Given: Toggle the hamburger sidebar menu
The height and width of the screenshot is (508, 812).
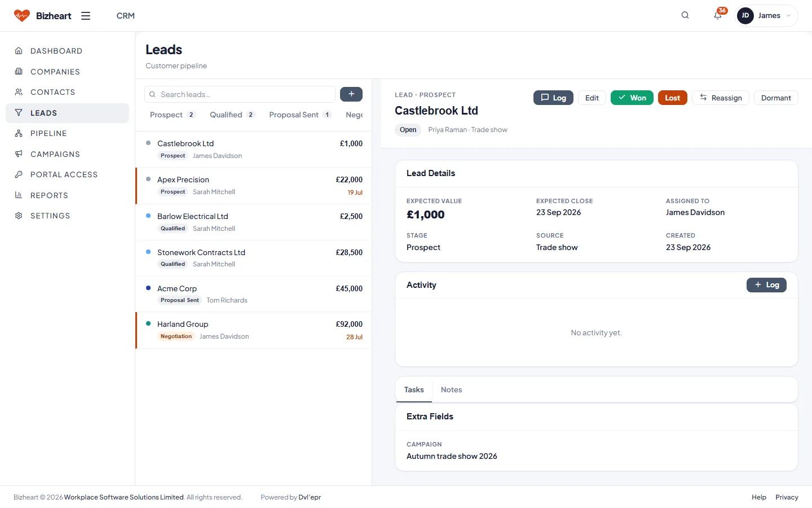Looking at the screenshot, I should [86, 16].
